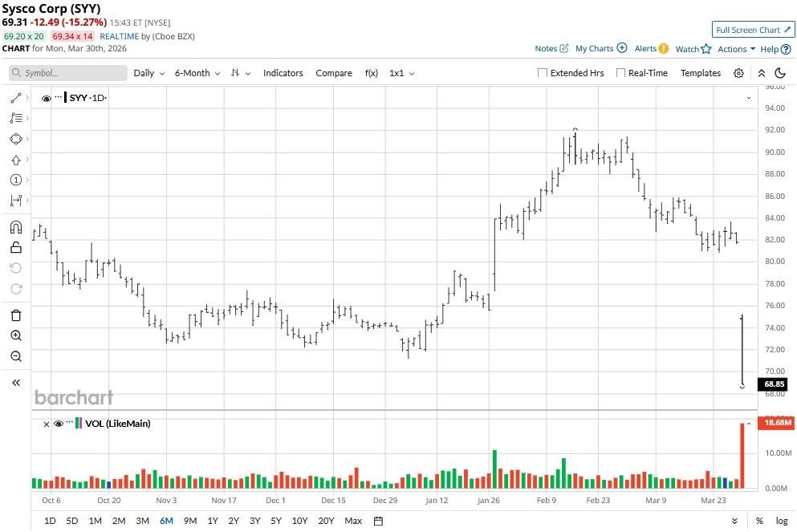Open the Actions dropdown
Viewport: 797px width, 532px height.
pyautogui.click(x=737, y=49)
